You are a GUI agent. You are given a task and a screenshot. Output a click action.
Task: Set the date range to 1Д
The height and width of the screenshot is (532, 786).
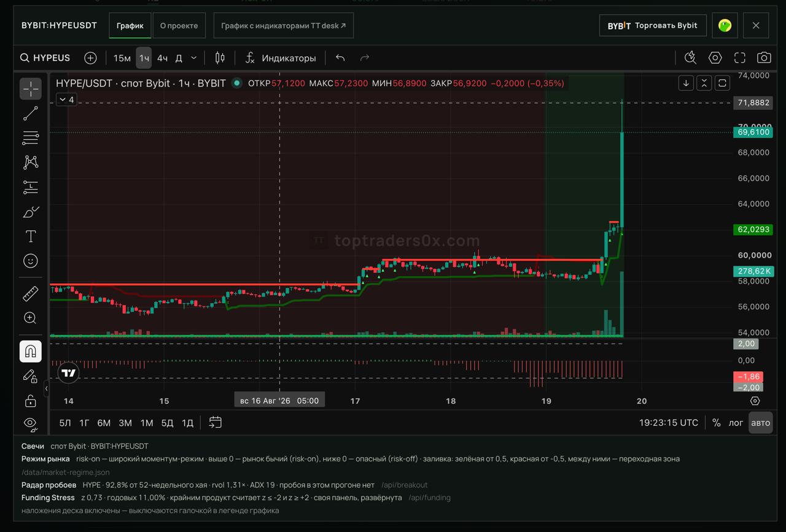point(188,423)
